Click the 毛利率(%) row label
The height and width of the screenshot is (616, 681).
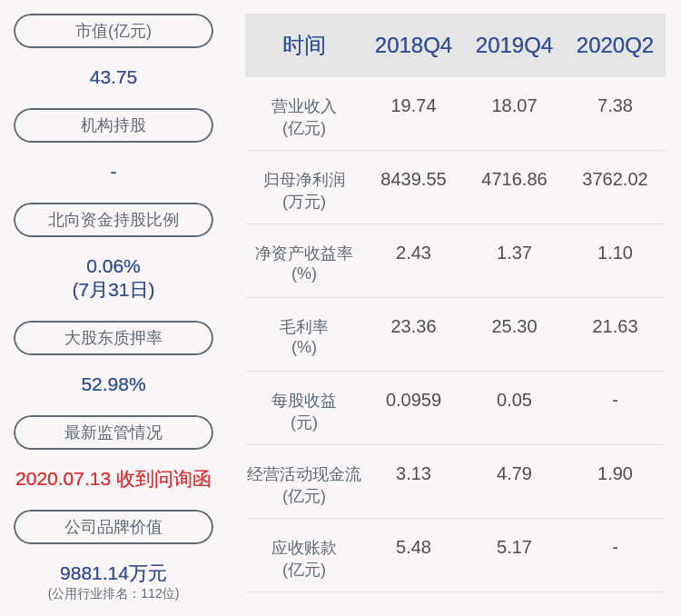point(304,337)
